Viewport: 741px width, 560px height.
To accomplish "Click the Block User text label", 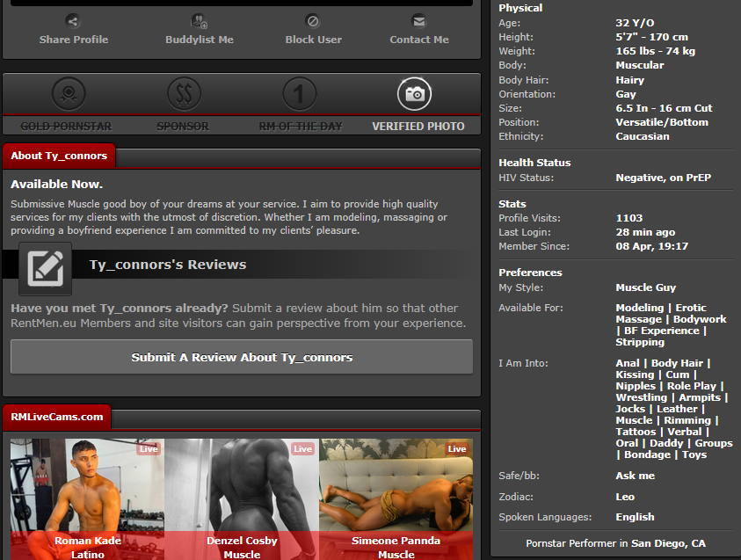I will (x=313, y=40).
